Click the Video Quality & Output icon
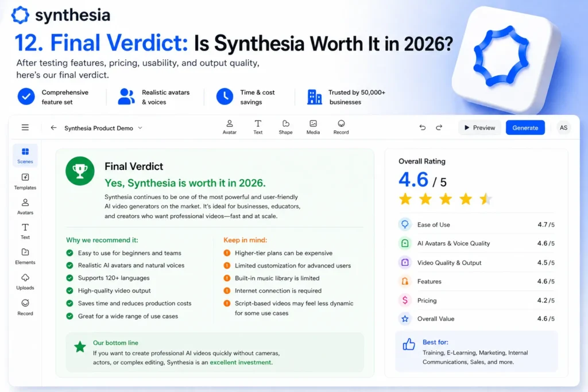 [x=405, y=262]
